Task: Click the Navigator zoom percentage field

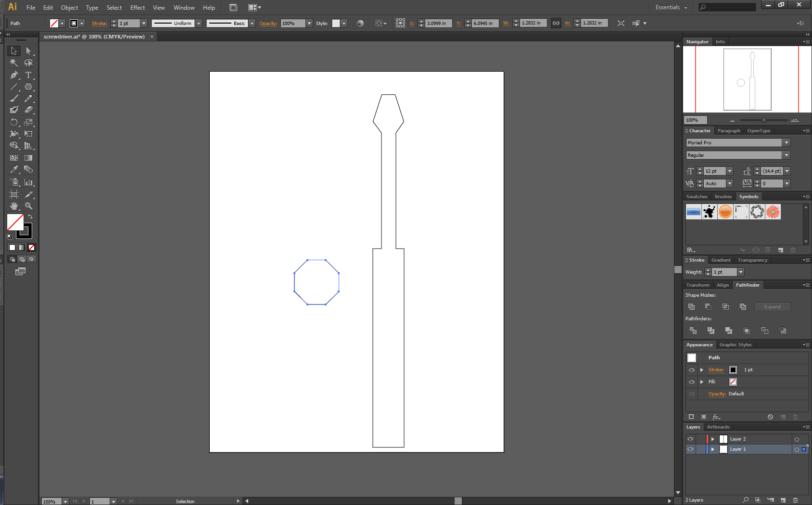Action: tap(696, 120)
